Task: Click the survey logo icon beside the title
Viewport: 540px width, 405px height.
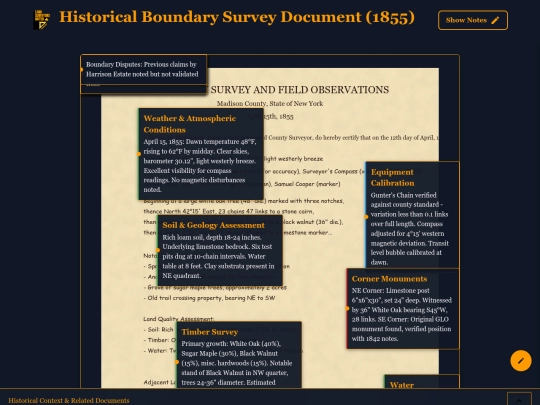Action: click(x=42, y=20)
